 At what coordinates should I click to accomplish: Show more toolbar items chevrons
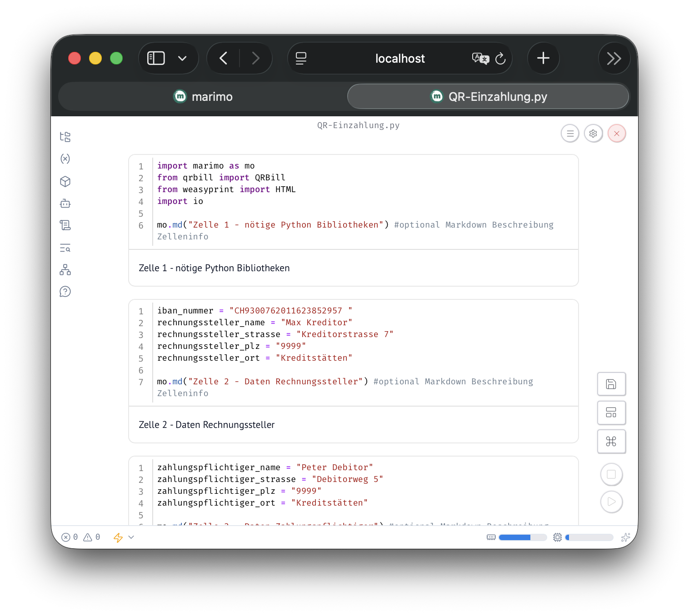coord(614,58)
